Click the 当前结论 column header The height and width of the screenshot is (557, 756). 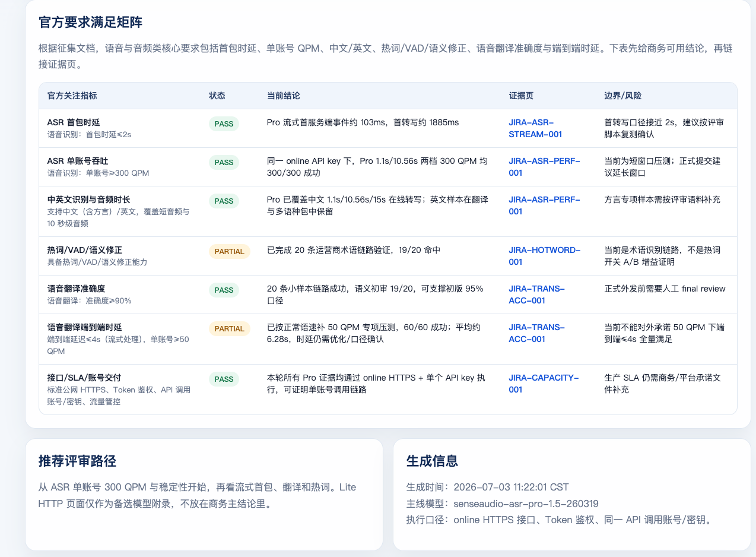284,96
